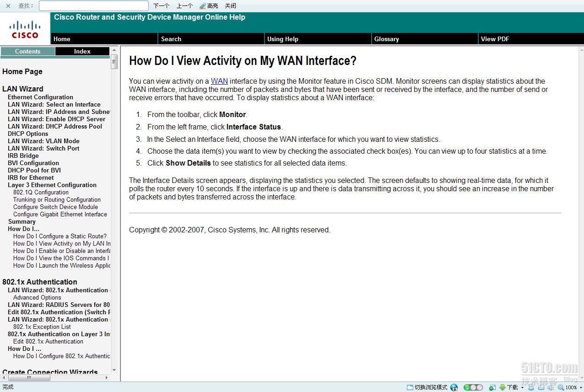The height and width of the screenshot is (392, 584).
Task: Open LAN Wizard: RADIUS Servers for 802.1x topic
Action: 59,305
